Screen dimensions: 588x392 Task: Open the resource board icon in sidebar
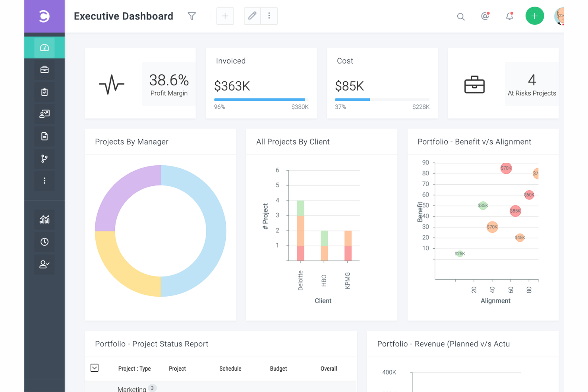pyautogui.click(x=44, y=114)
